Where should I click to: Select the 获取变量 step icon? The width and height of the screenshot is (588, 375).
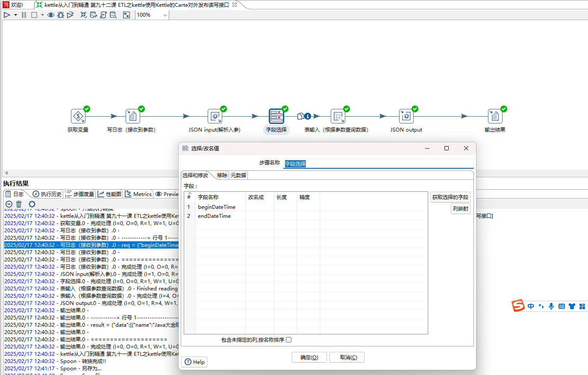pyautogui.click(x=78, y=116)
